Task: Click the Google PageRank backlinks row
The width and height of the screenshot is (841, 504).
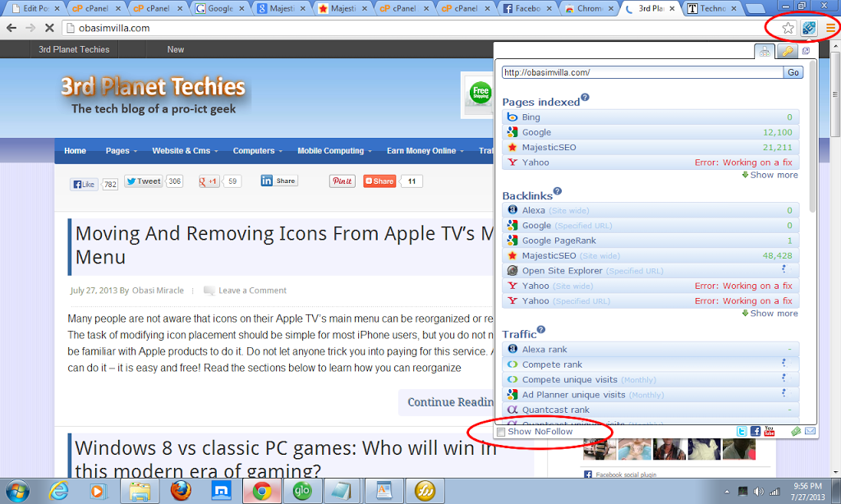Action: pos(650,241)
